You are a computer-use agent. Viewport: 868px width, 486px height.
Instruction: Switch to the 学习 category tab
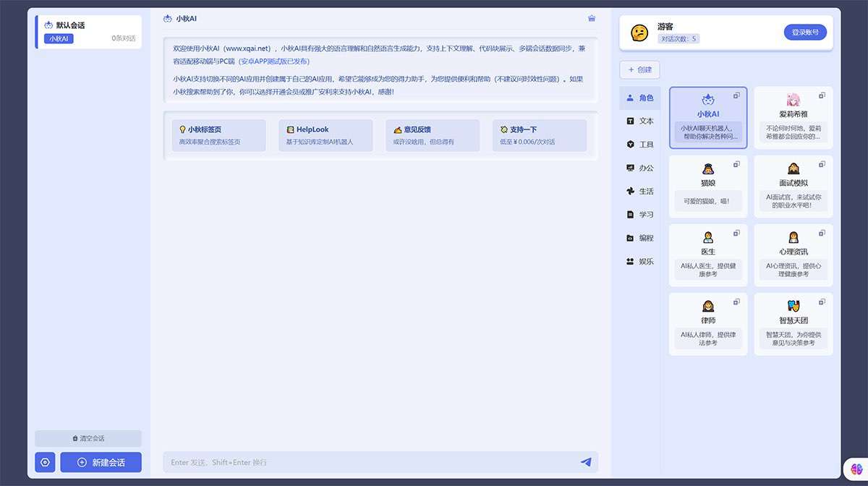(640, 215)
